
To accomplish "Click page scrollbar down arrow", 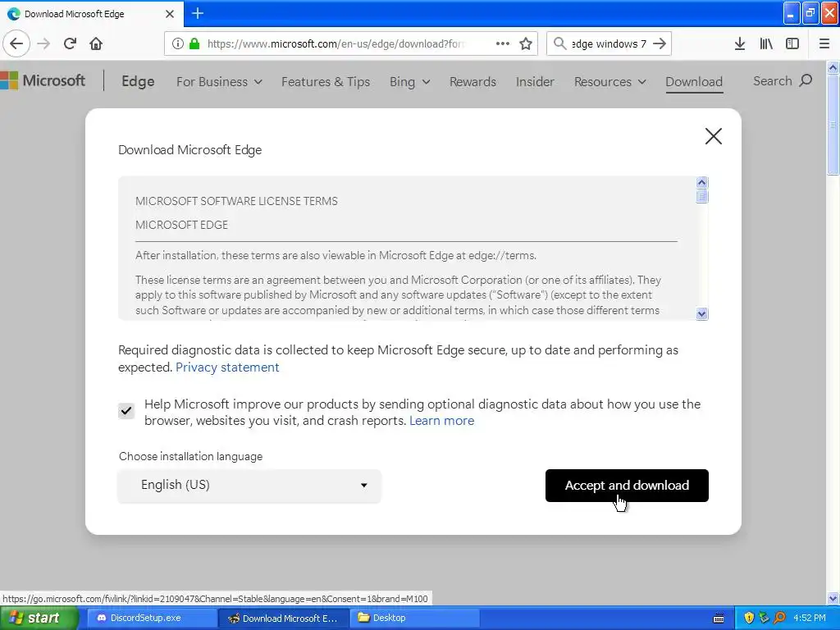I will tap(833, 598).
